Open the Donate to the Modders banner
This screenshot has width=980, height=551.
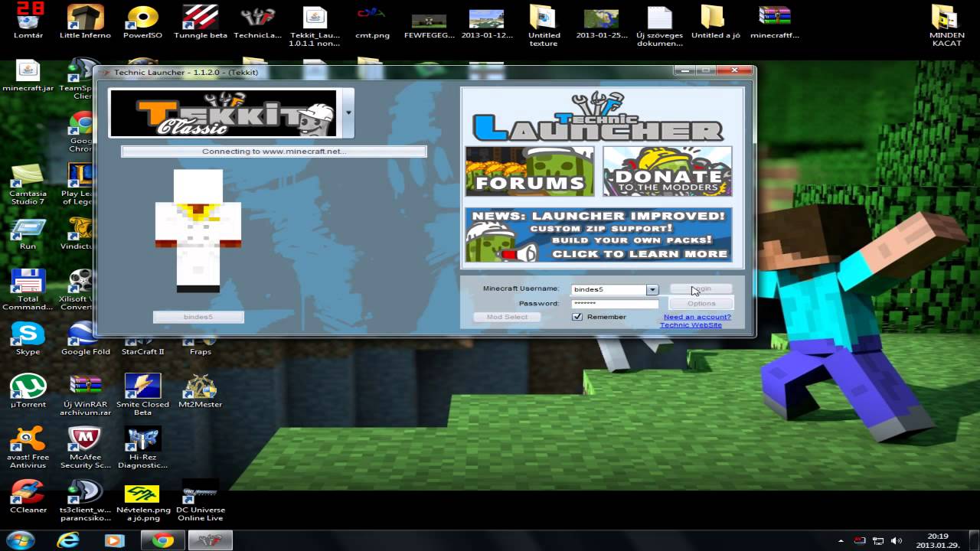[667, 171]
